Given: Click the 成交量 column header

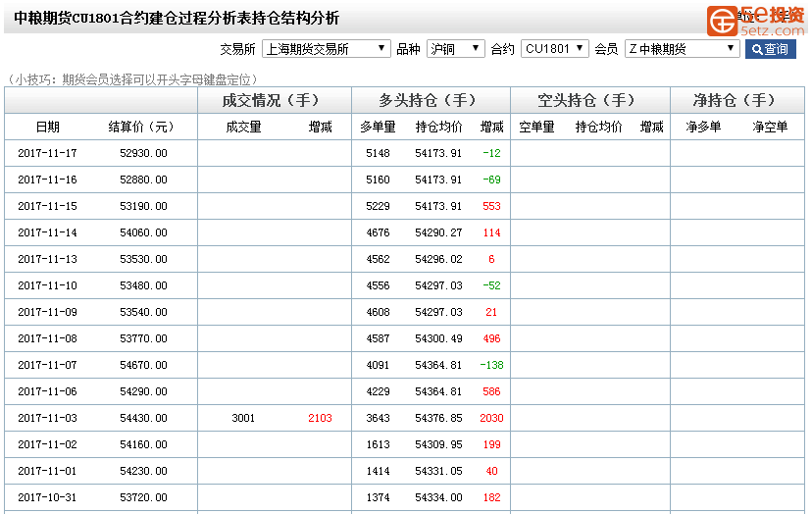Looking at the screenshot, I should (243, 127).
